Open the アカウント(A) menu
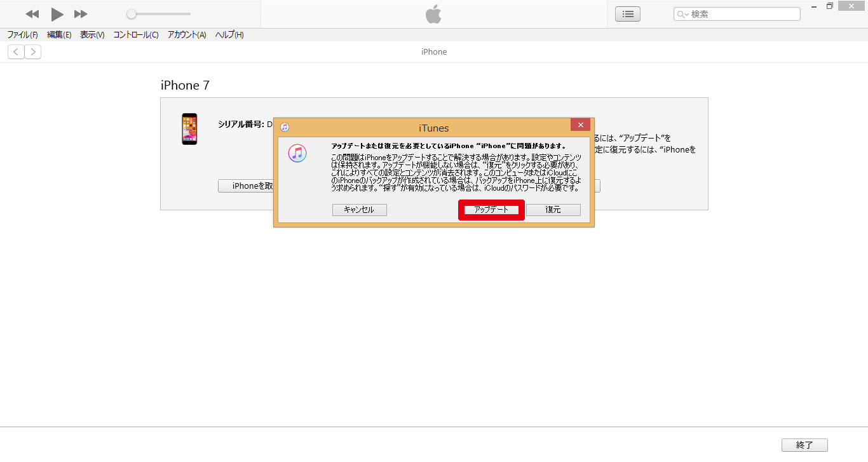868x462 pixels. click(187, 35)
